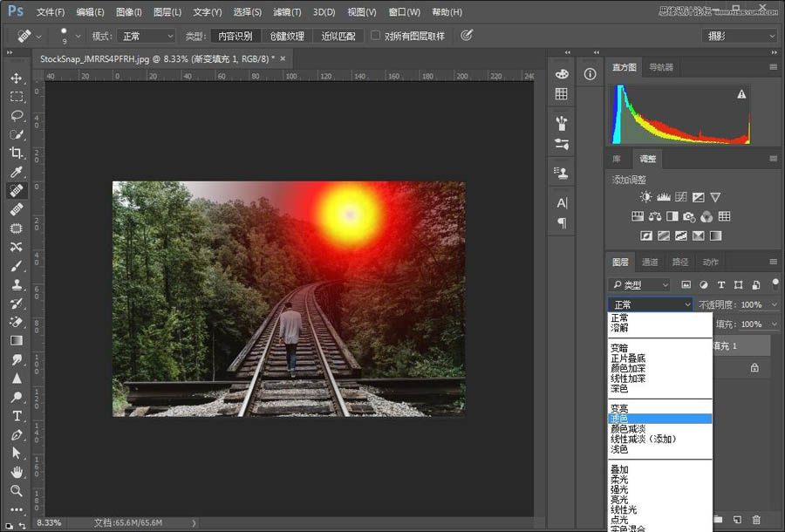Select the Dodge tool
The width and height of the screenshot is (785, 532).
pyautogui.click(x=17, y=397)
